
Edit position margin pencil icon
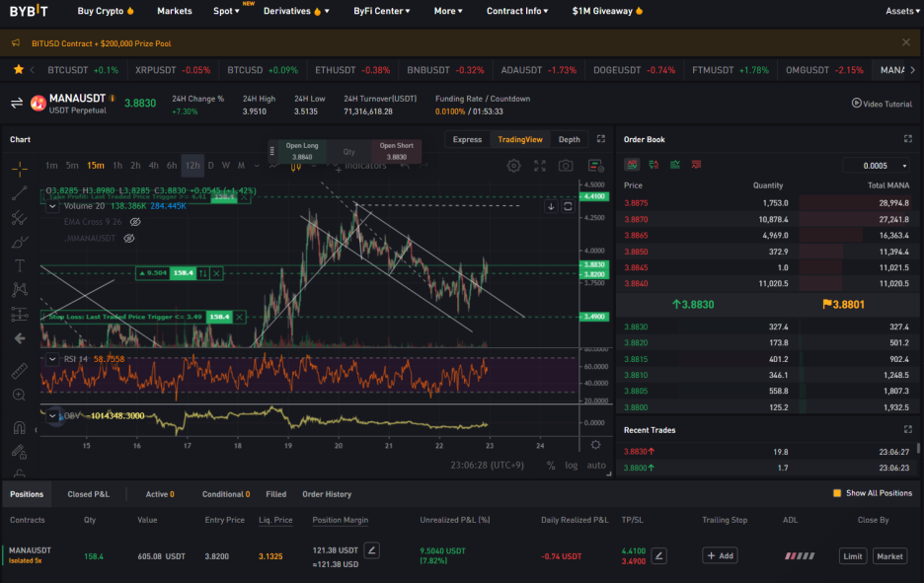(x=371, y=550)
